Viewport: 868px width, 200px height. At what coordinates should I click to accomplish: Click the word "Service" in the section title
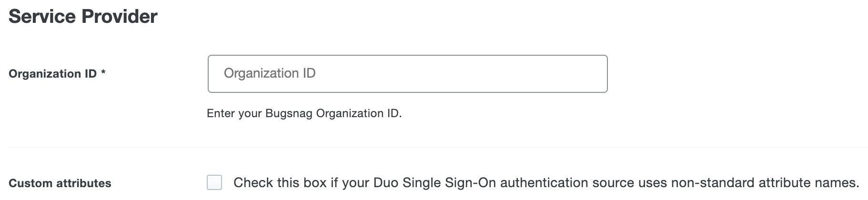(42, 17)
